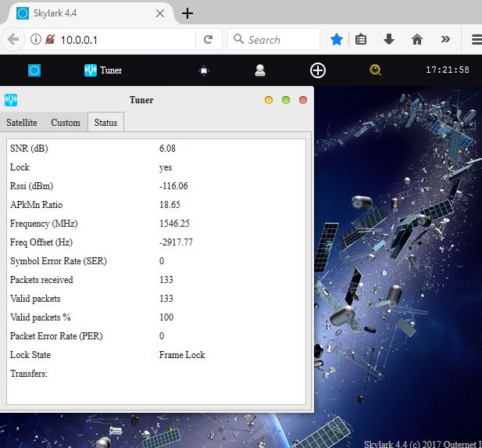Click the insecure connection lock icon
Screen dimensions: 482x448
click(50, 39)
